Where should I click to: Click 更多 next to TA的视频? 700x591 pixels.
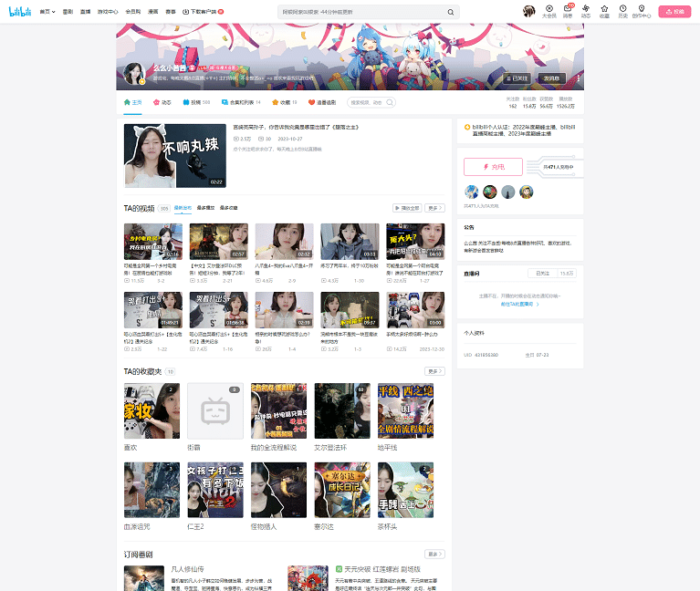pyautogui.click(x=434, y=208)
